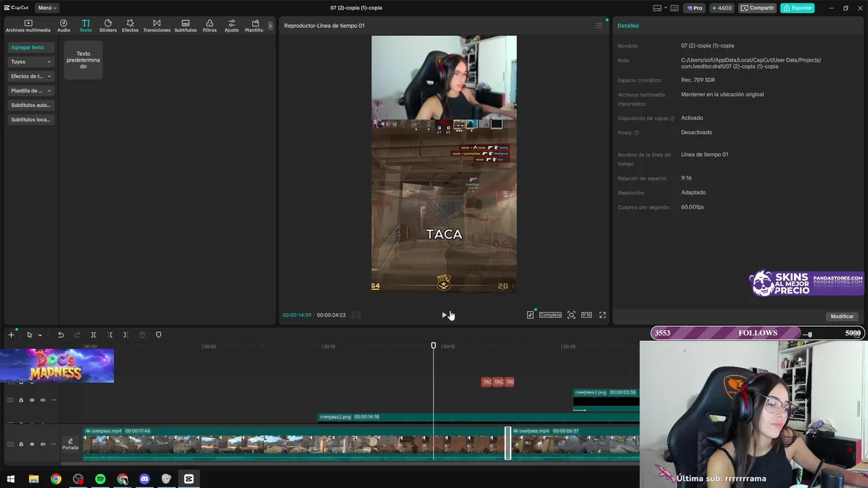The image size is (868, 488).
Task: Delete left of playhead split icon
Action: (x=110, y=335)
